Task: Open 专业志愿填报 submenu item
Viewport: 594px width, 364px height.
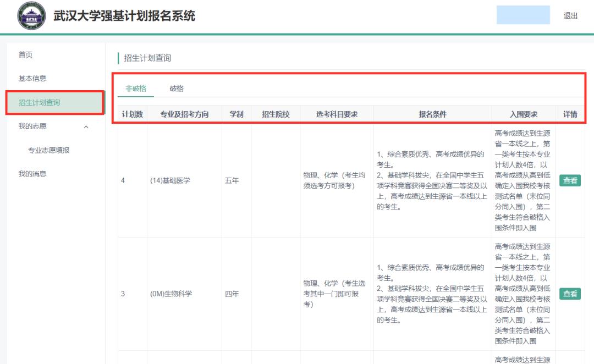Action: pyautogui.click(x=49, y=150)
